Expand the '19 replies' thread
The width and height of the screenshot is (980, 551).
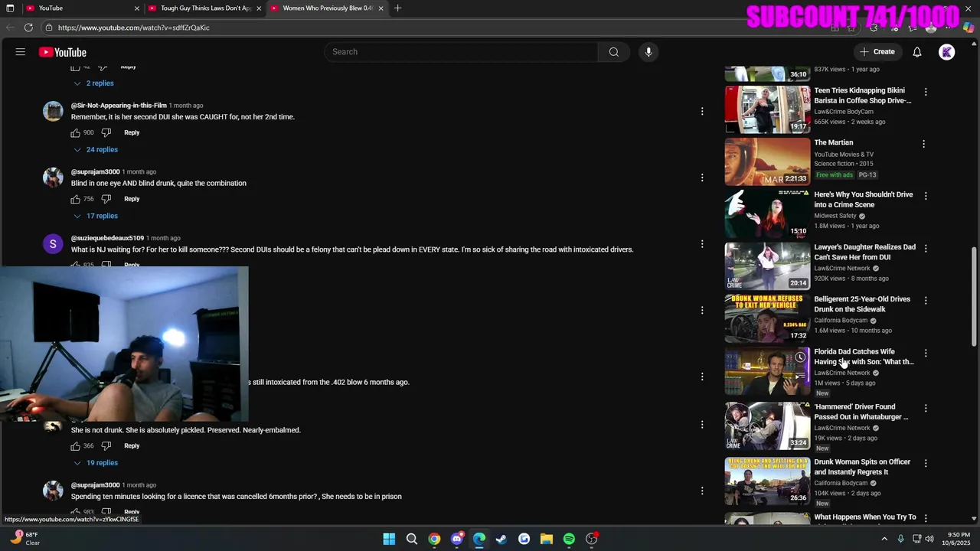[x=96, y=463]
